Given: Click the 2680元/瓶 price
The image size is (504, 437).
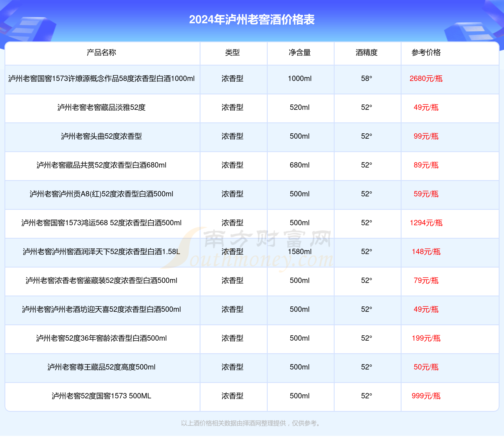Looking at the screenshot, I should [x=426, y=79].
